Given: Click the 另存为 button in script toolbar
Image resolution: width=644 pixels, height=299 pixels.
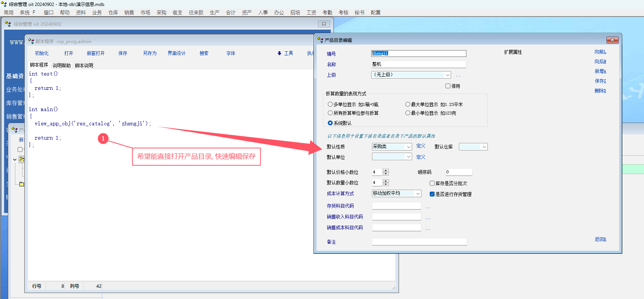Looking at the screenshot, I should click(x=149, y=54).
